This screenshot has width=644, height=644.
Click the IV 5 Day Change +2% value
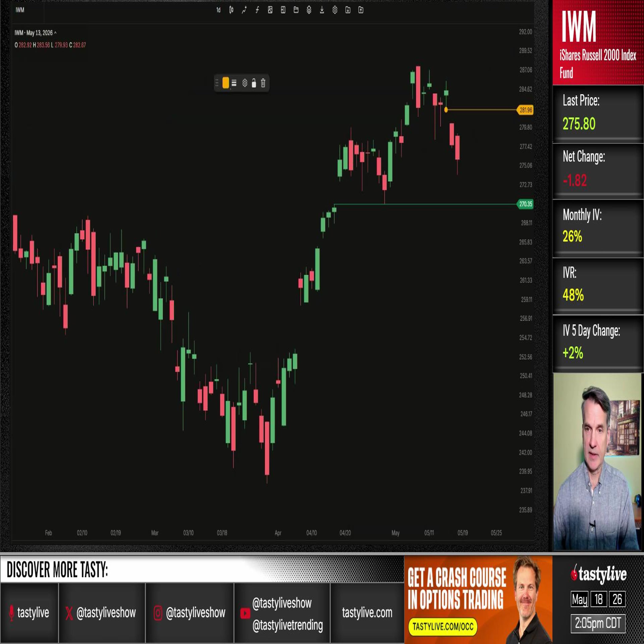[573, 353]
